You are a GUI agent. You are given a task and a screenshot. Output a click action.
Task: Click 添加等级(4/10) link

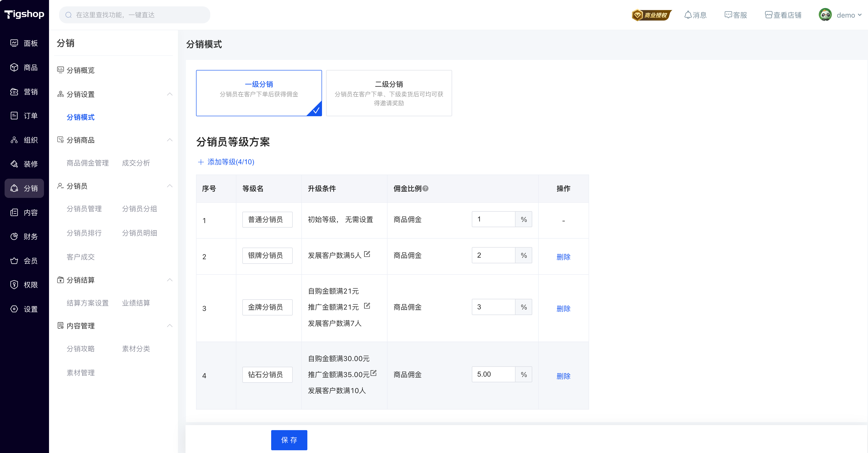[230, 162]
